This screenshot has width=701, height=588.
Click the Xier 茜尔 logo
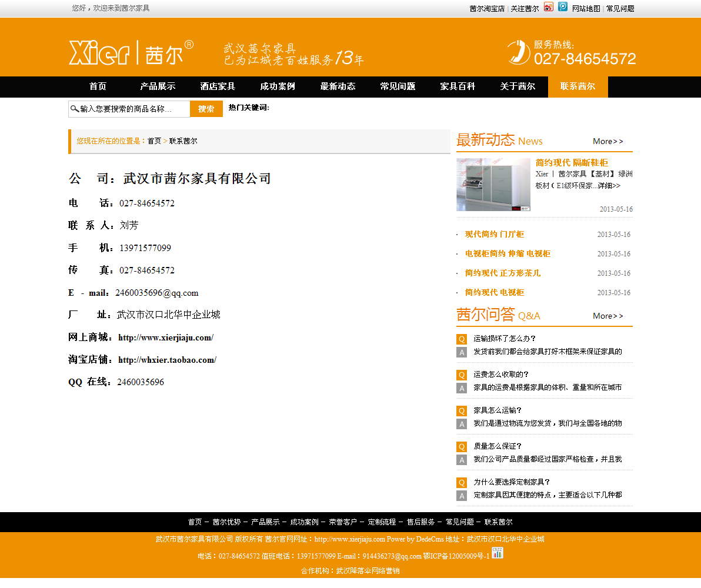131,52
